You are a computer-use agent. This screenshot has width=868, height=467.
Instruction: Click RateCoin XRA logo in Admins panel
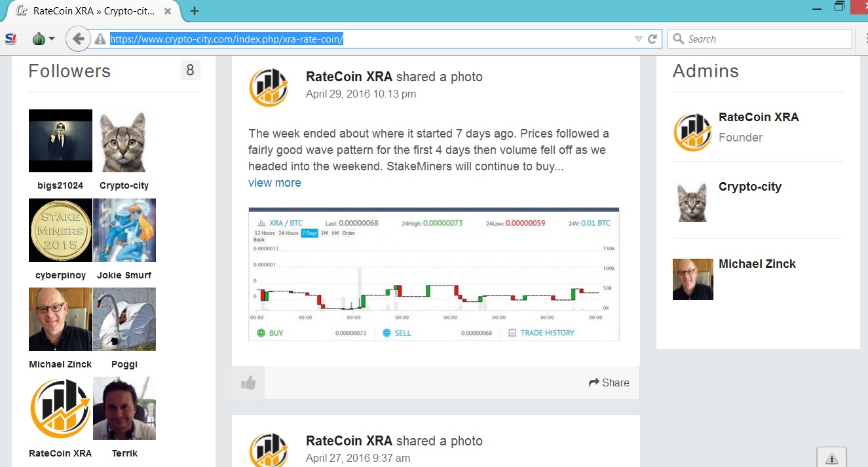click(x=693, y=132)
